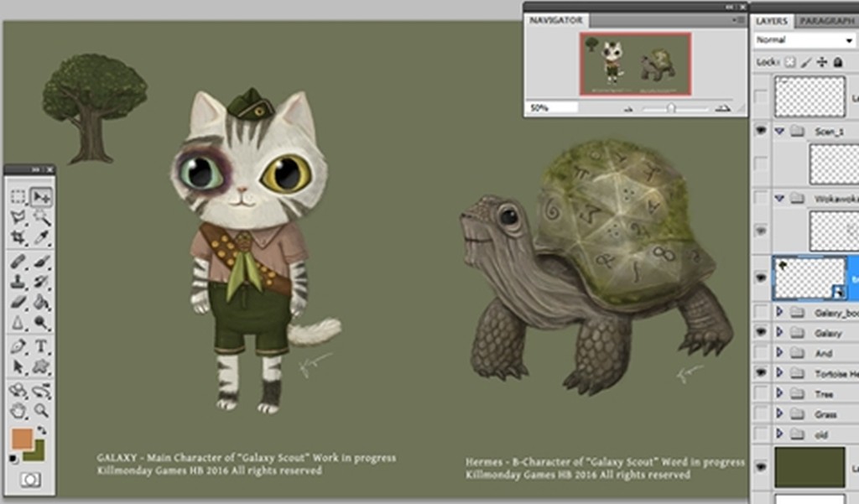Click the Navigator zoom in icon
The image size is (859, 504).
[723, 108]
